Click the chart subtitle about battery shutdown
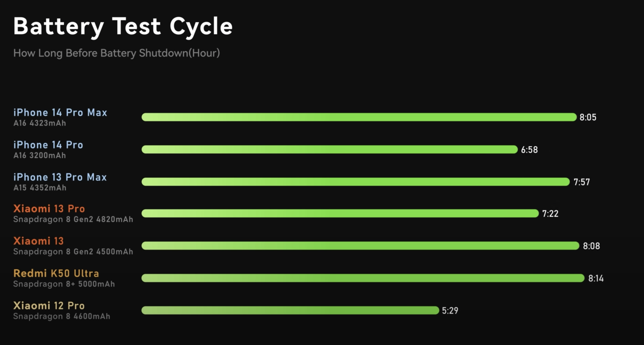Viewport: 644px width, 345px height. pos(117,53)
